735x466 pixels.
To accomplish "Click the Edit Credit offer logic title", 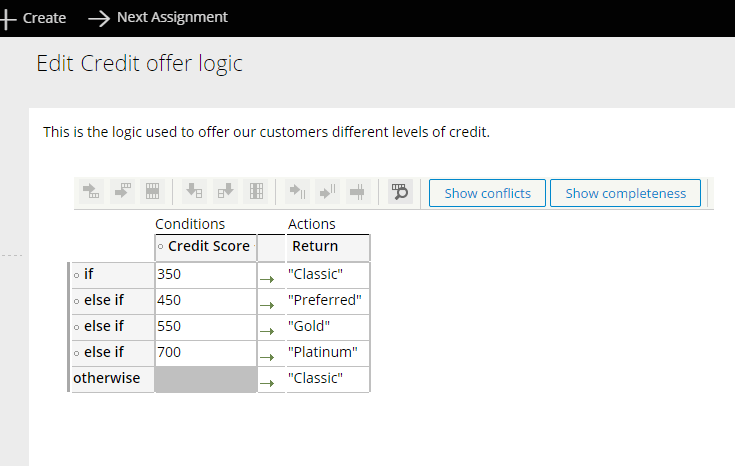I will 140,64.
